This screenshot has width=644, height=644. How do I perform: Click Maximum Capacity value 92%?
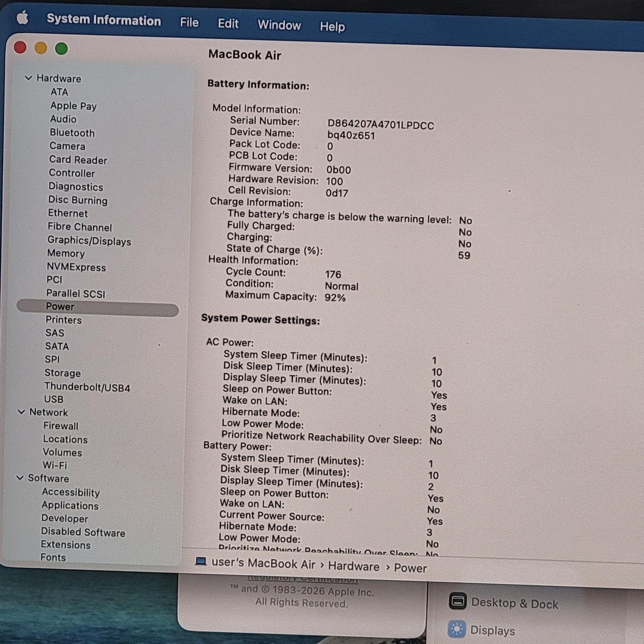[335, 297]
